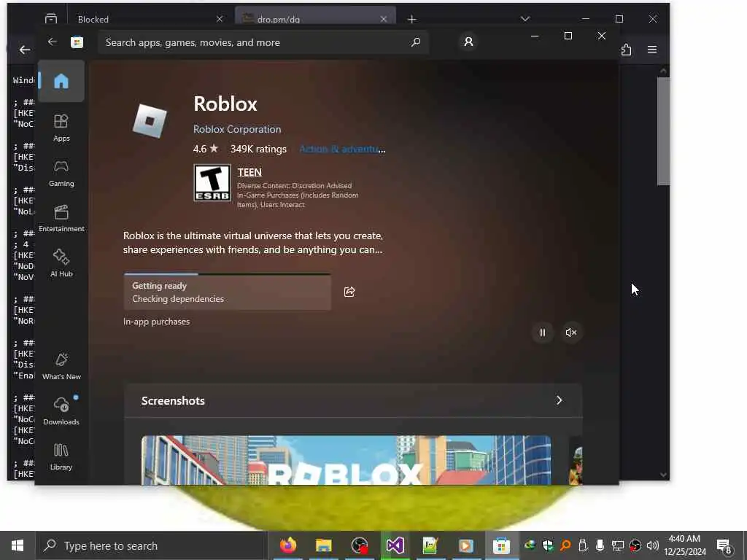Click the safely remove hardware tray icon

(x=583, y=545)
